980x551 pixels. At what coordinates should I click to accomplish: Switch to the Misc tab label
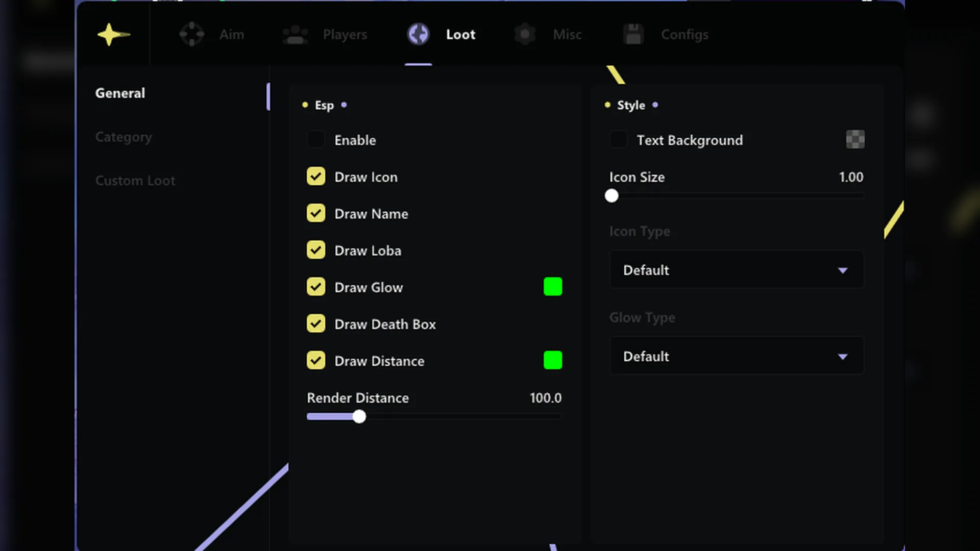pyautogui.click(x=567, y=35)
